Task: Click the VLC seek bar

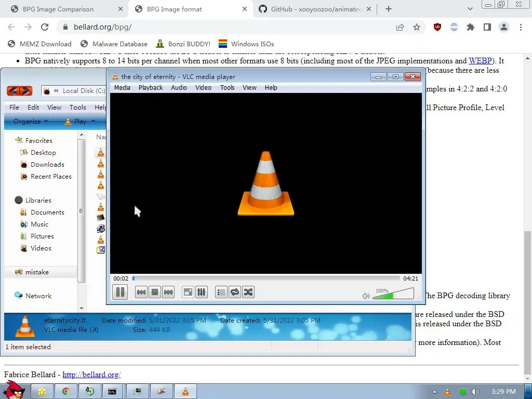Action: (266, 278)
